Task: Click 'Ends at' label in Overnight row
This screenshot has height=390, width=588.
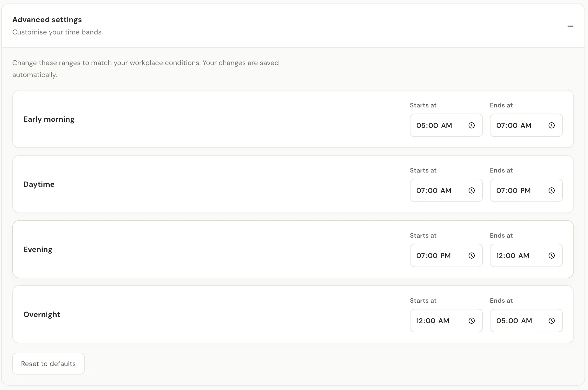Action: tap(501, 301)
